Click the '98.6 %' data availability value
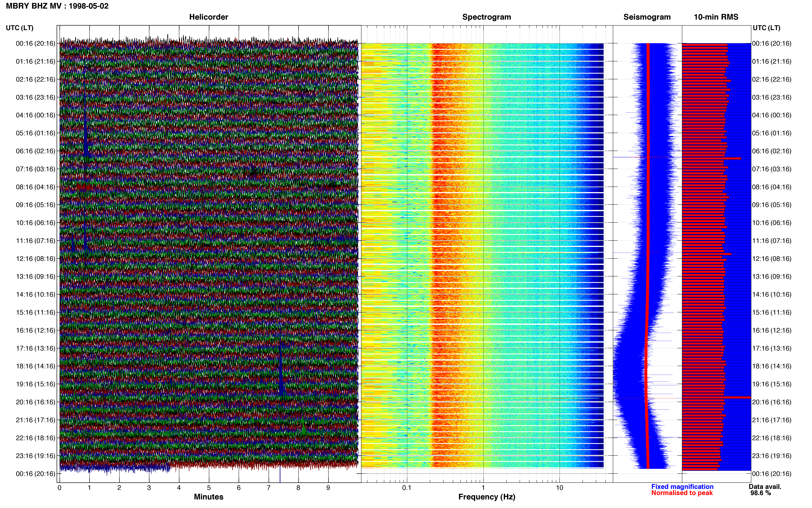Image resolution: width=812 pixels, height=508 pixels. point(761,493)
